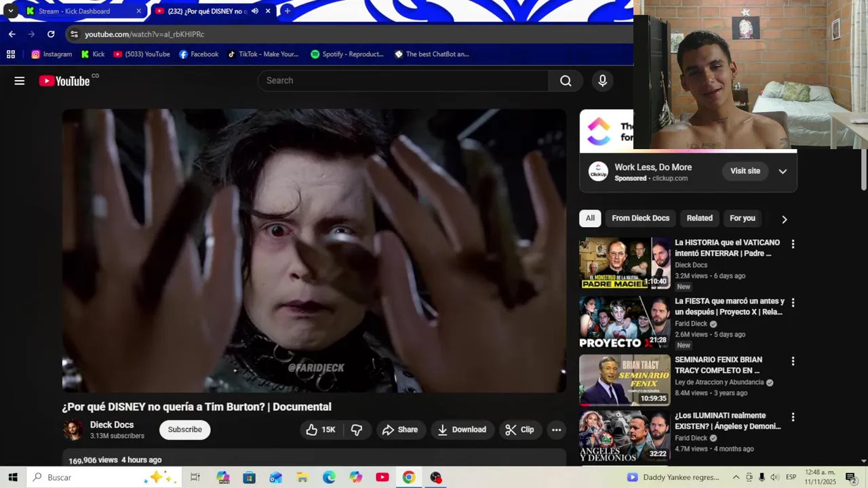This screenshot has height=488, width=868.
Task: Open options for Los ILUMINATI video
Action: click(x=793, y=418)
